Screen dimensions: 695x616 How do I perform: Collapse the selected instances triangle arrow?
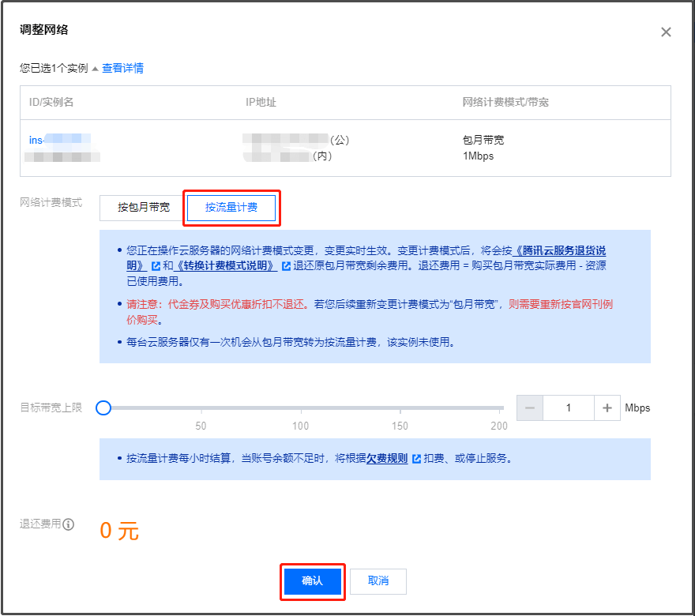point(95,69)
